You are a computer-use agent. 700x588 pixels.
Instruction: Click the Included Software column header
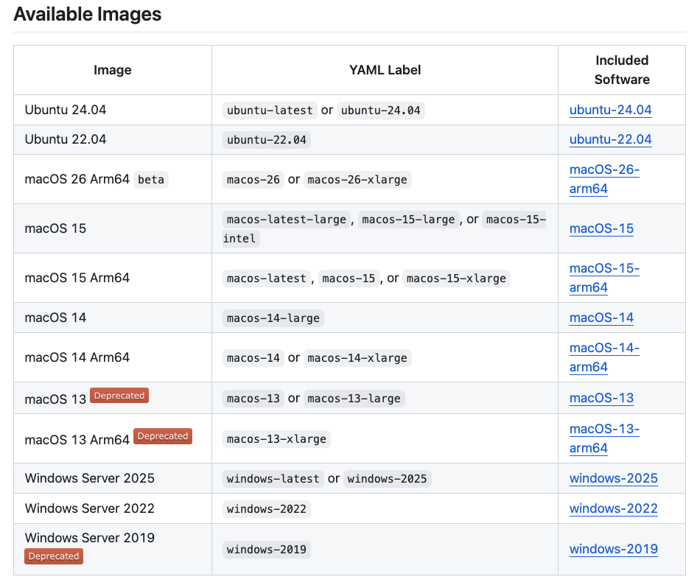point(622,70)
